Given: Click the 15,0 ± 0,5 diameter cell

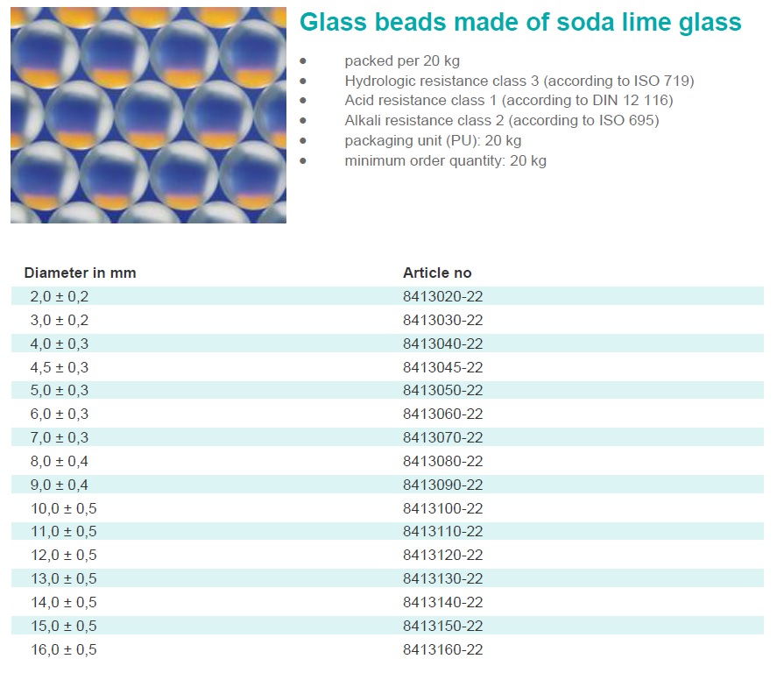Looking at the screenshot, I should click(x=63, y=626).
